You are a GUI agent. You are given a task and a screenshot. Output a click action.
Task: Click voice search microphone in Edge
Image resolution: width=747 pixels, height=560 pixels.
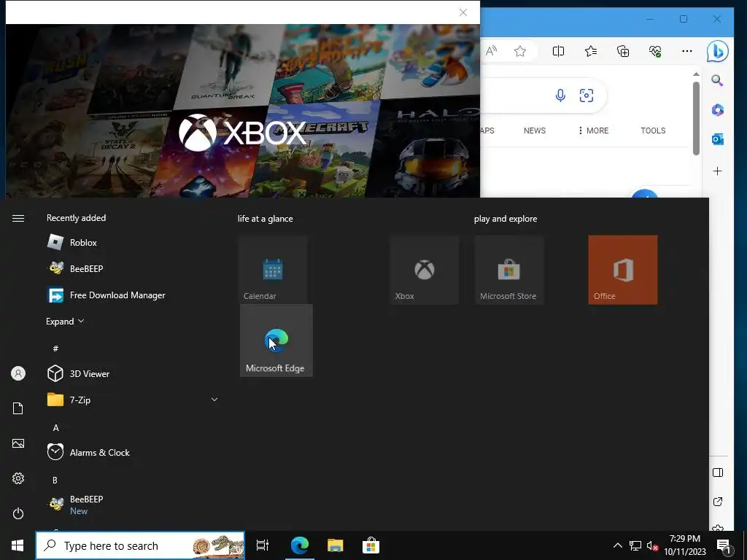[560, 96]
